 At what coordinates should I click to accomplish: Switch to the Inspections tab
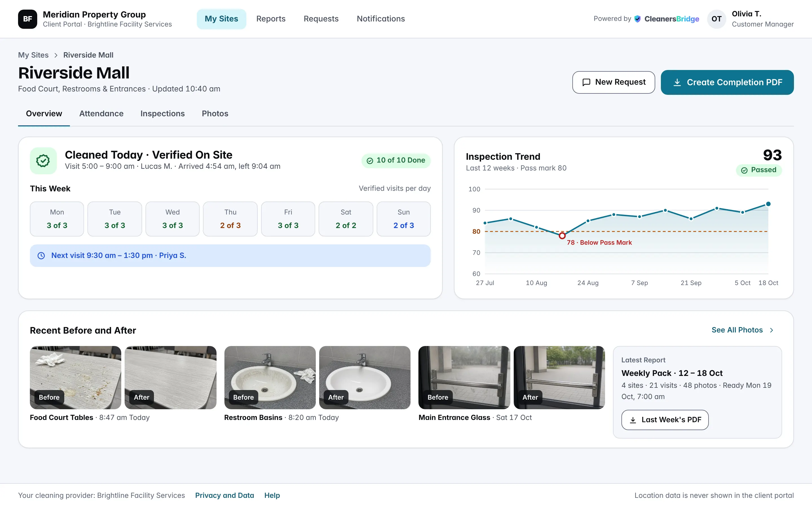162,113
